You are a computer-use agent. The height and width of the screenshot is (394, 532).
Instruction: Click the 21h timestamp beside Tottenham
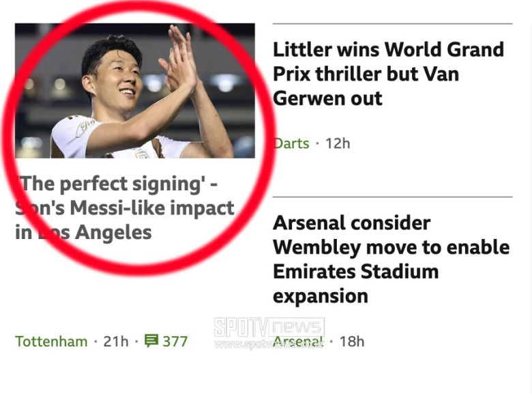[115, 341]
